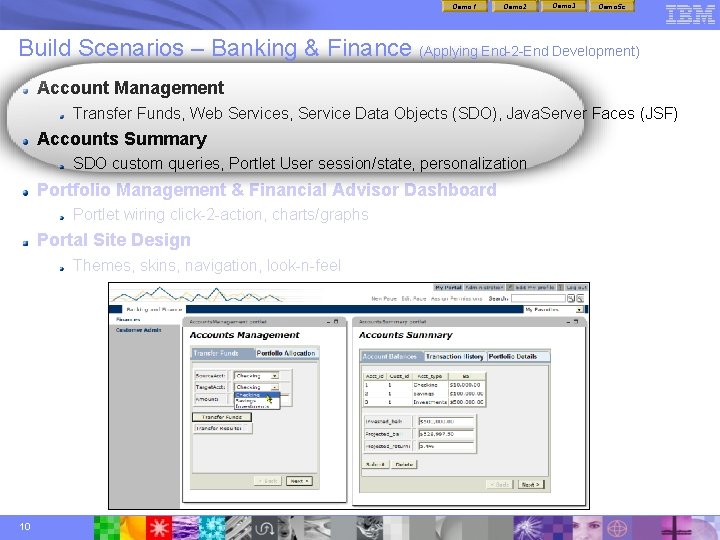The height and width of the screenshot is (540, 720).
Task: Click the Cust_id column header
Action: 399,376
